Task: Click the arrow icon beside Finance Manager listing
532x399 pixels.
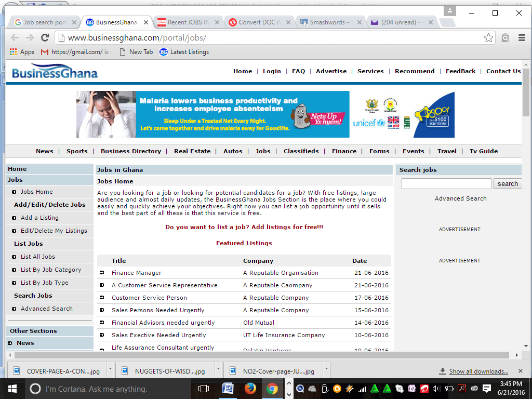Action: pyautogui.click(x=102, y=273)
